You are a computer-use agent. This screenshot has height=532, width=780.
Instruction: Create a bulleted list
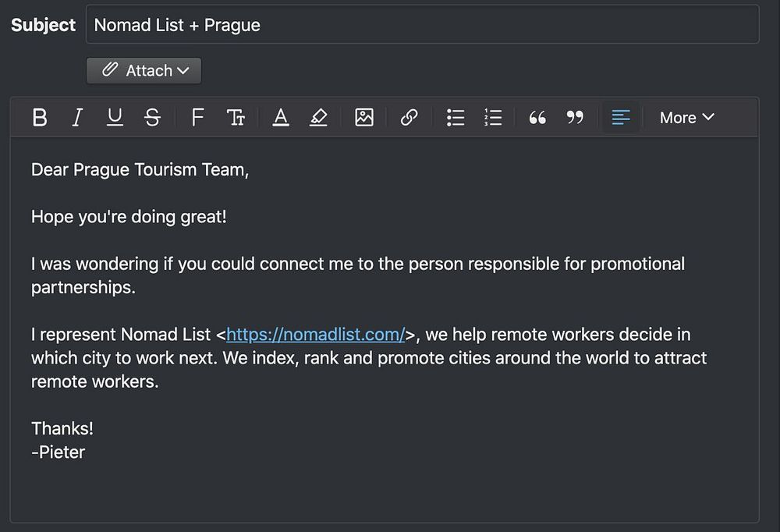[x=456, y=118]
